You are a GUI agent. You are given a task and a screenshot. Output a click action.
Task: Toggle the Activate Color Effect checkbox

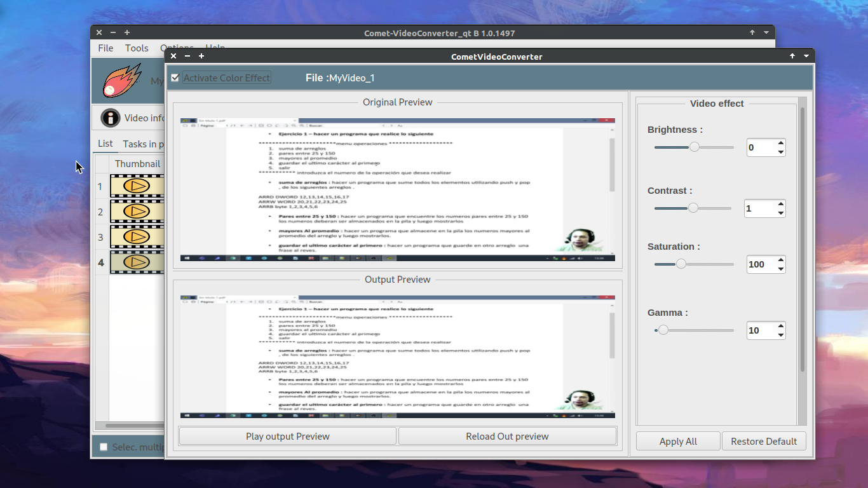(175, 78)
